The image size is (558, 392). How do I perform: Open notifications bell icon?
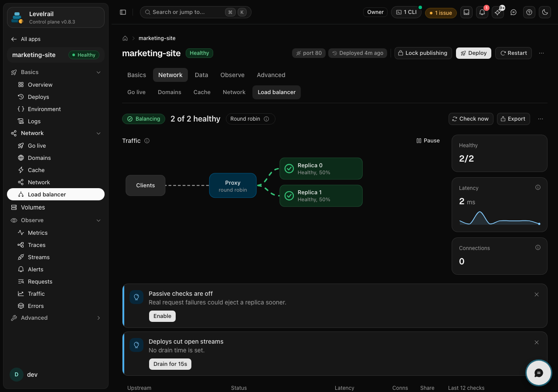pyautogui.click(x=482, y=12)
